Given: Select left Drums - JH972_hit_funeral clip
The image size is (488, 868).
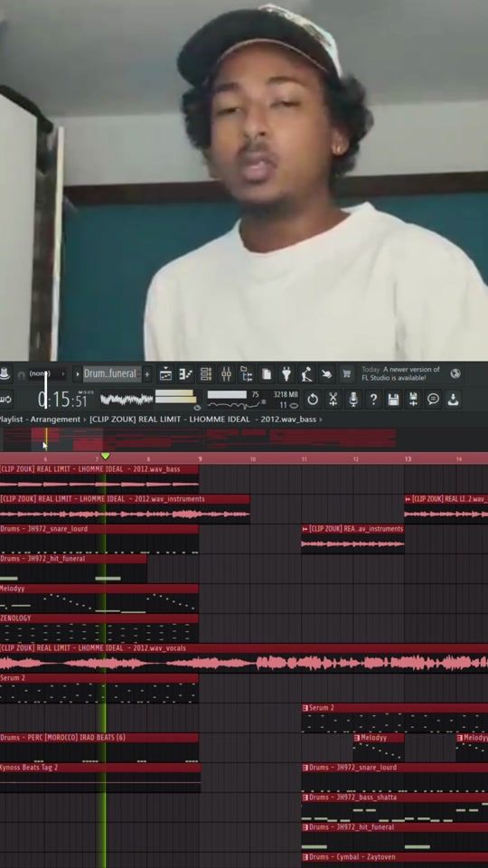Looking at the screenshot, I should pos(73,569).
